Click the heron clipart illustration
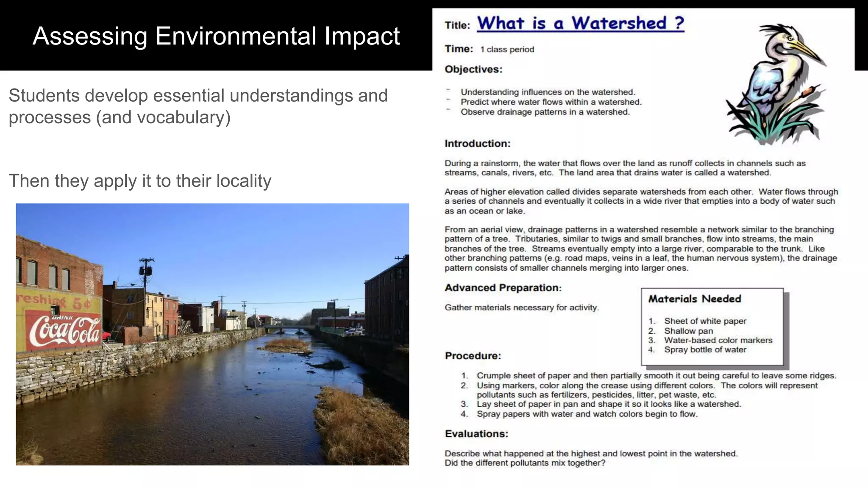 (776, 84)
